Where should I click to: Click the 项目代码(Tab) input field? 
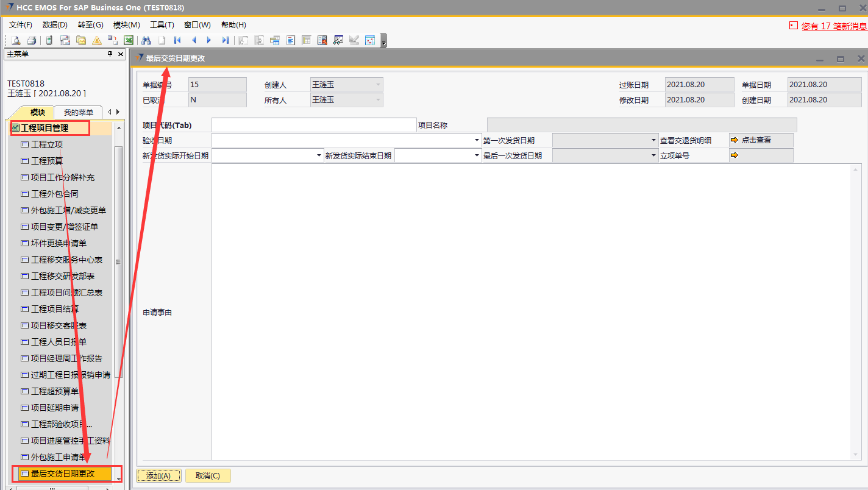point(313,125)
